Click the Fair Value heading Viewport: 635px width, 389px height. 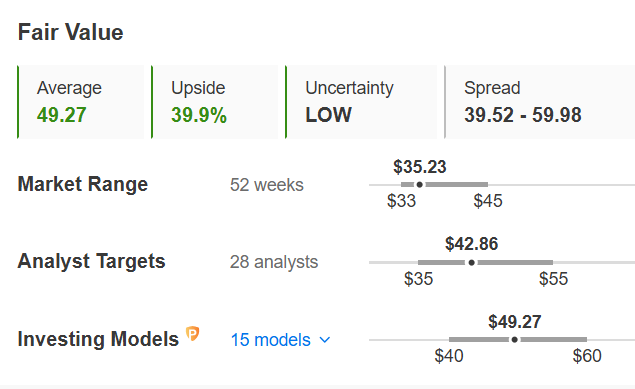click(x=70, y=32)
